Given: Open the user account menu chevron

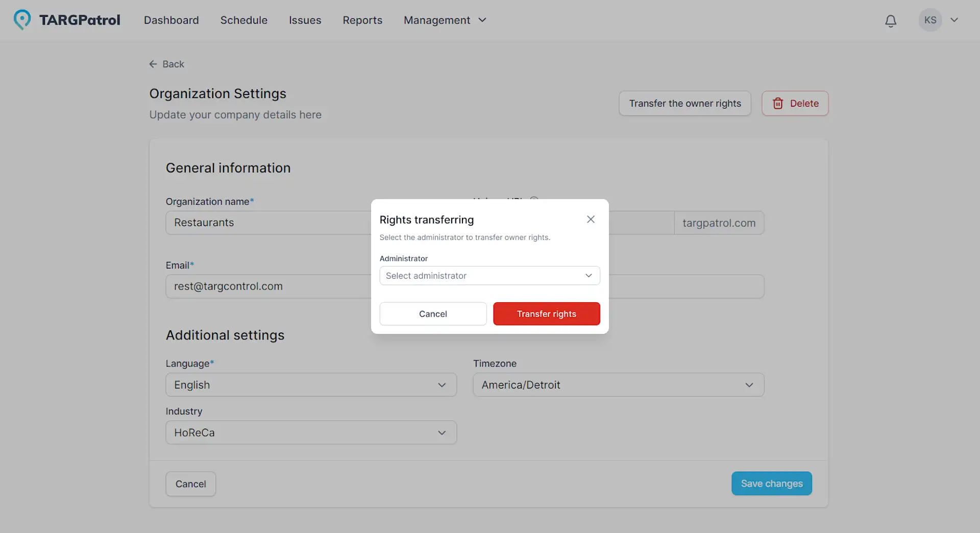Looking at the screenshot, I should [955, 20].
